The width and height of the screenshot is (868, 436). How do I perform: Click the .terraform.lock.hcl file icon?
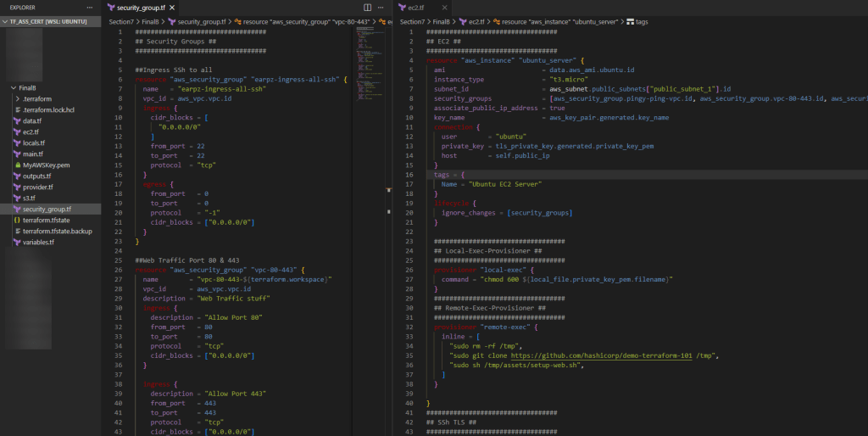[x=16, y=110]
